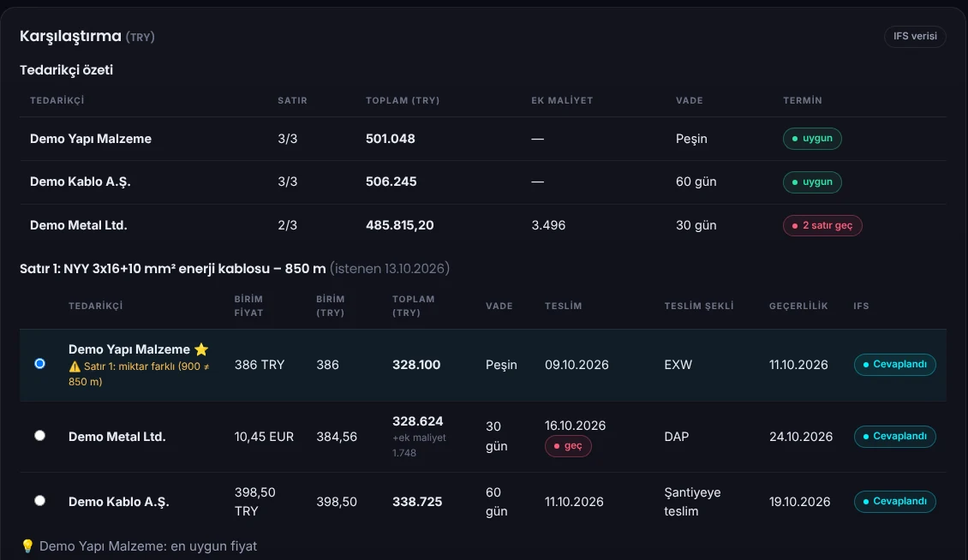Click the total 338.725
The height and width of the screenshot is (560, 968).
[416, 501]
